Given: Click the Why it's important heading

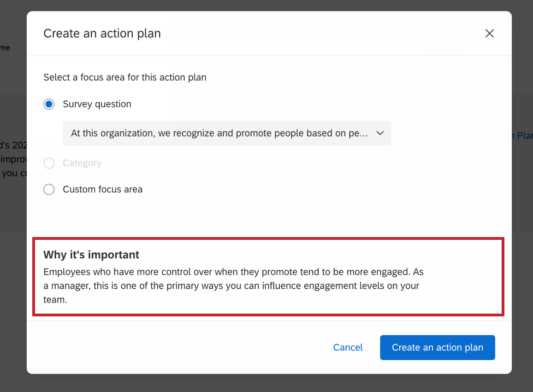Looking at the screenshot, I should pyautogui.click(x=91, y=254).
